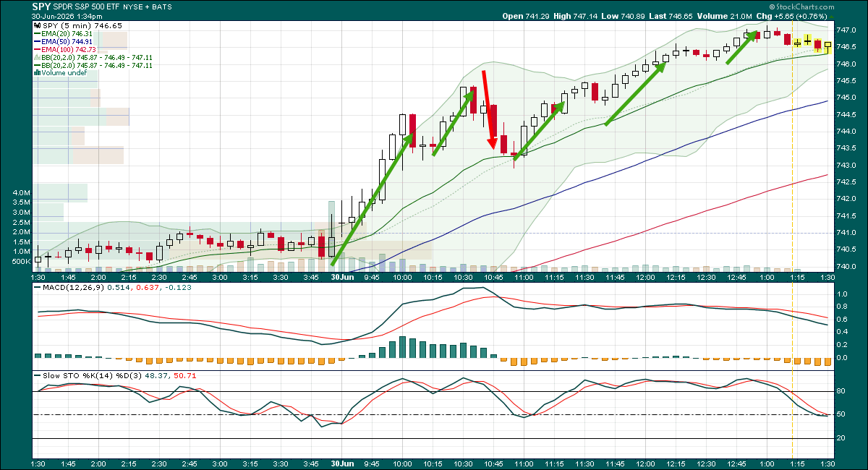The width and height of the screenshot is (868, 470).
Task: Click the candlestick icon beside SPY (5 min)
Action: tap(36, 25)
